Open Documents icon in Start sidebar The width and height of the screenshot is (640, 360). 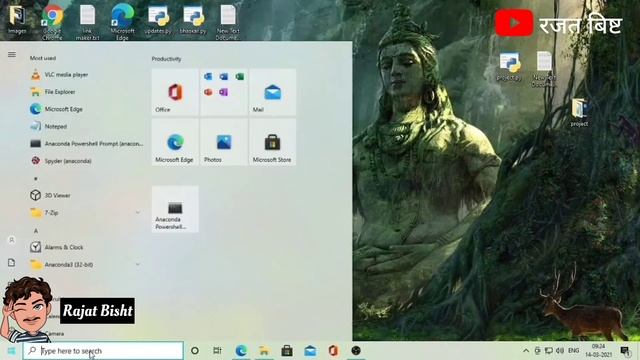pos(11,262)
